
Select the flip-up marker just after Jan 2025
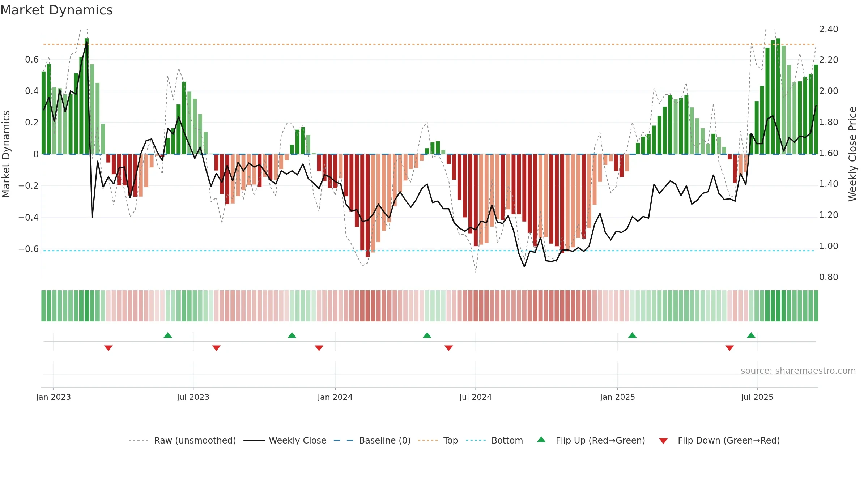tap(633, 335)
